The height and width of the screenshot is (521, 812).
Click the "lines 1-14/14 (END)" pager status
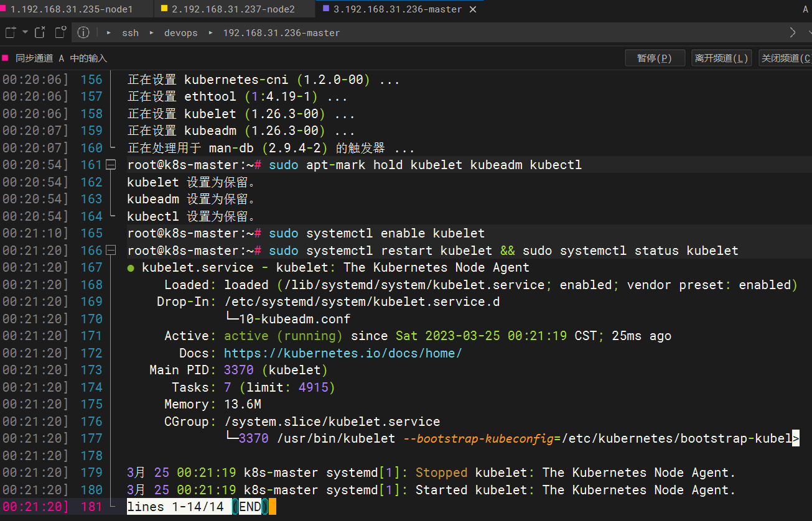pos(197,507)
